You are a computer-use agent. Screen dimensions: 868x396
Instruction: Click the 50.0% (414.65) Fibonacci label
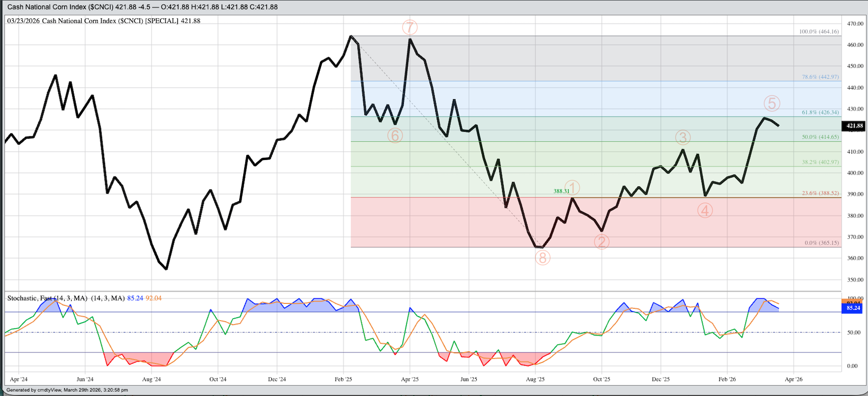click(820, 137)
